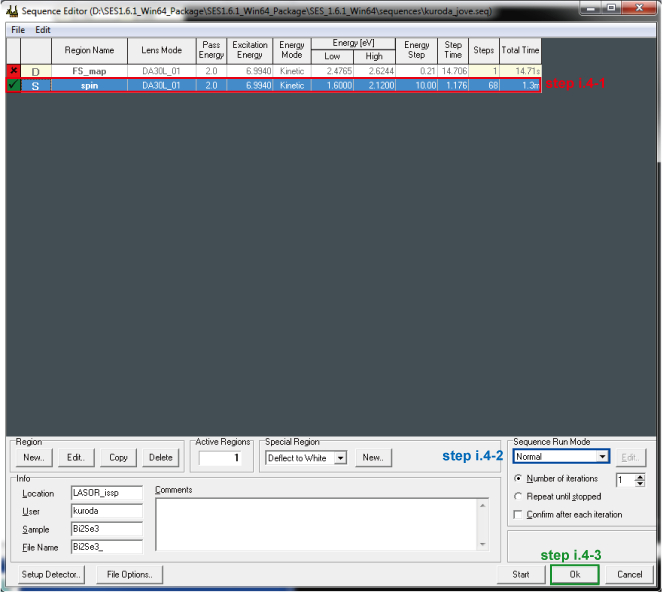
Task: Select the Repeat until stopped option
Action: coord(518,496)
